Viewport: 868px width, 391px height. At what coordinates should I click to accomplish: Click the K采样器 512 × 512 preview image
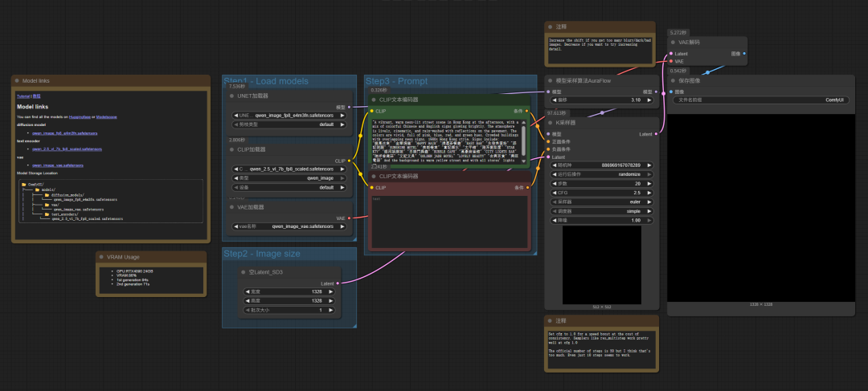coord(602,265)
